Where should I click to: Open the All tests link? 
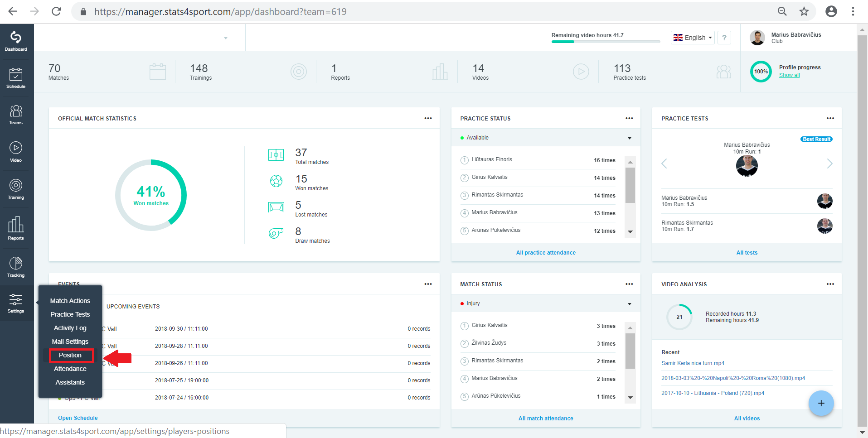(747, 253)
